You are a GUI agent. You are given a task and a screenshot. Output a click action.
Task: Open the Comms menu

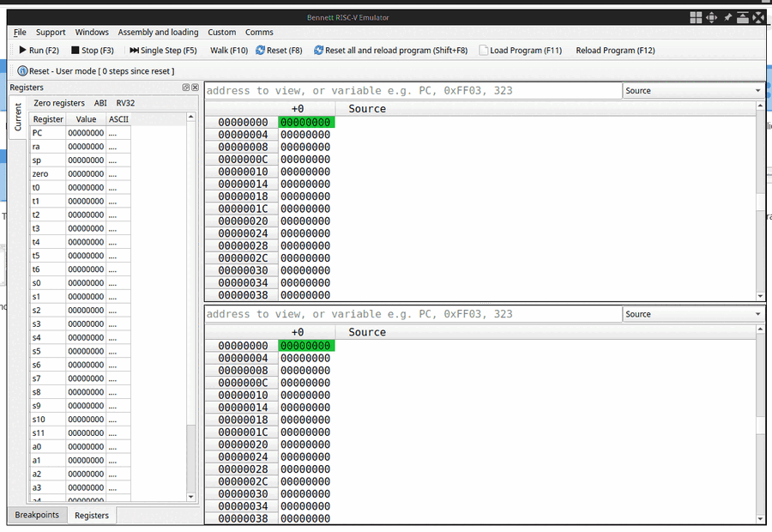point(259,32)
